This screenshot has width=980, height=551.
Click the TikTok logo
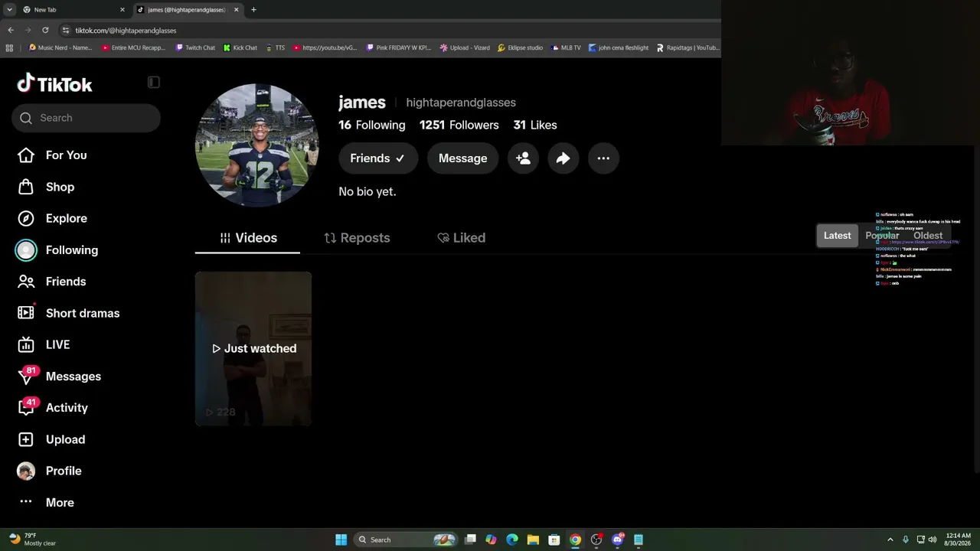[54, 83]
